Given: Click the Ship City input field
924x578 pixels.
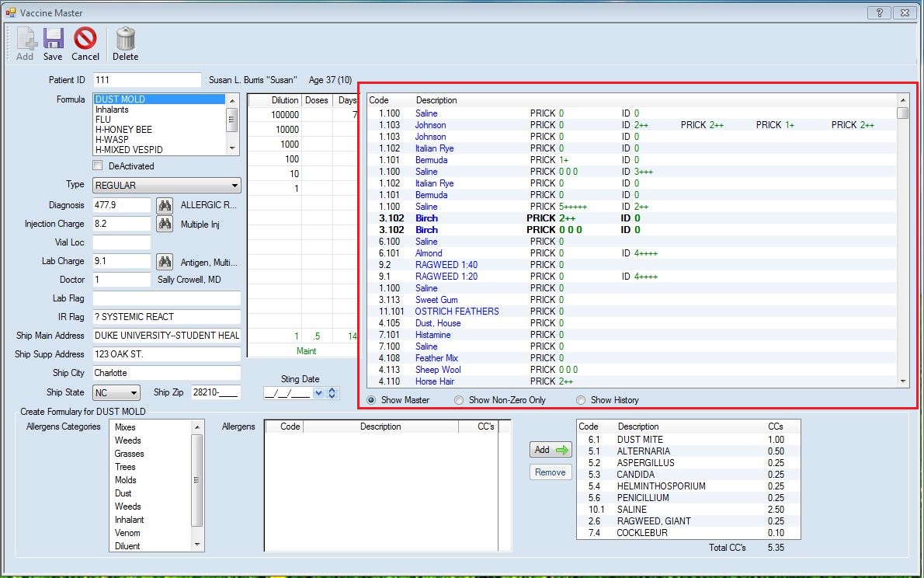Looking at the screenshot, I should point(166,373).
